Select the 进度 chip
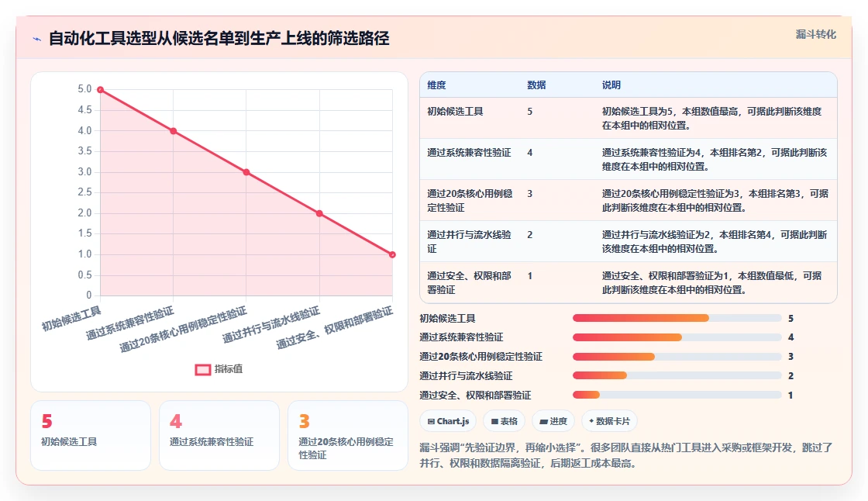 553,421
